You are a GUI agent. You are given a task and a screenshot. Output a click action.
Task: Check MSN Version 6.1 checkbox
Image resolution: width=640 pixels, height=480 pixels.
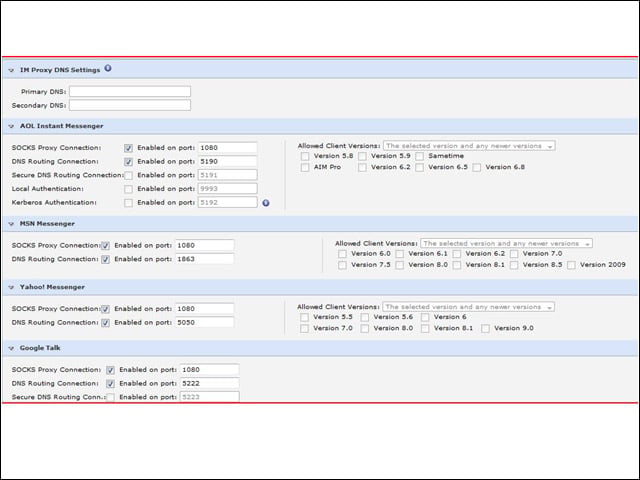(400, 254)
